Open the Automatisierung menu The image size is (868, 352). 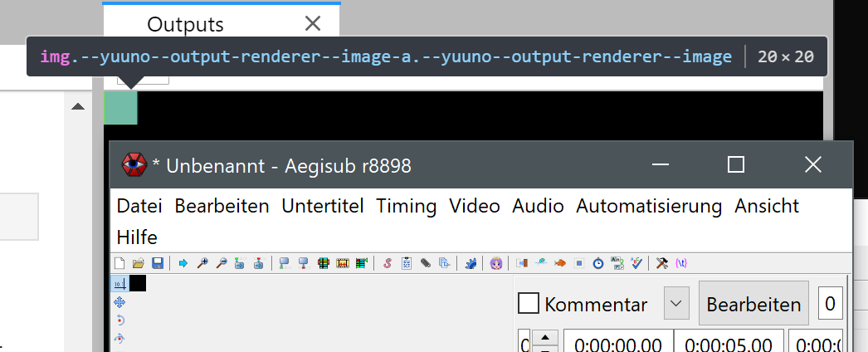[x=649, y=206]
